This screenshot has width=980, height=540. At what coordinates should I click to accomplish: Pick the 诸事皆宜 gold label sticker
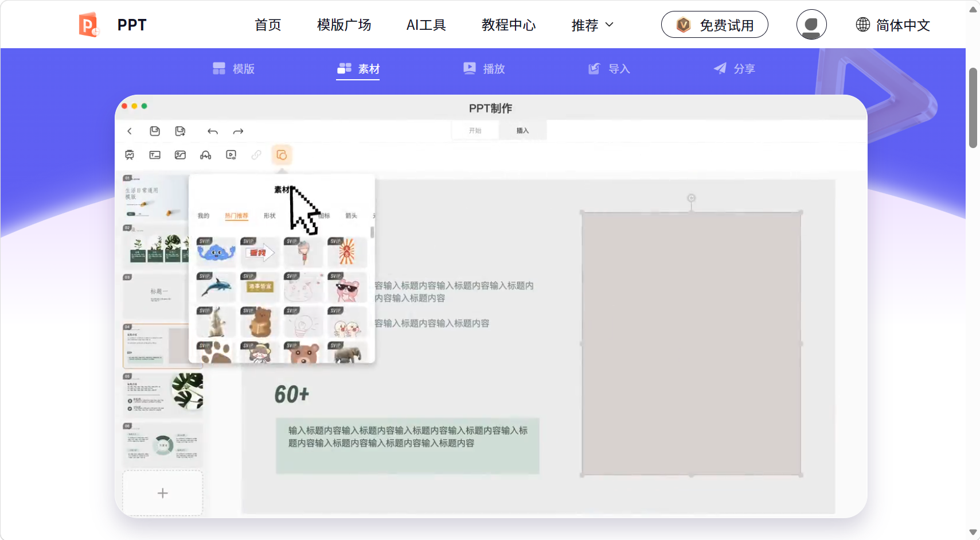coord(260,287)
